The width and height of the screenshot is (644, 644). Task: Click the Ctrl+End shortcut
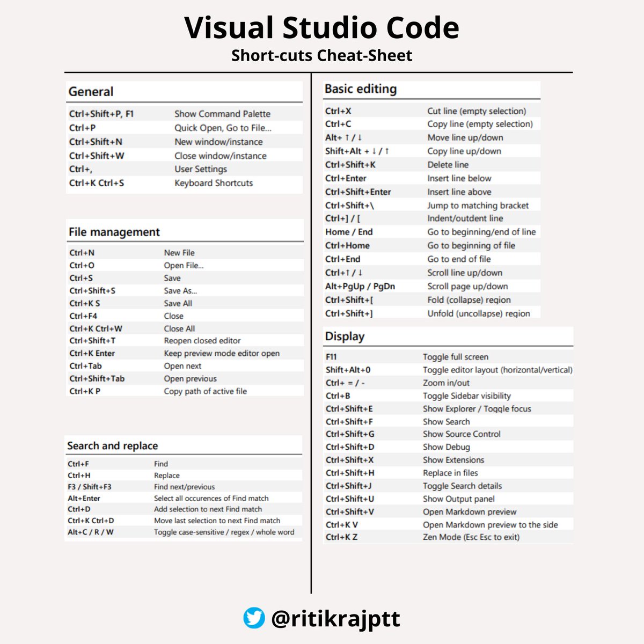coord(343,259)
